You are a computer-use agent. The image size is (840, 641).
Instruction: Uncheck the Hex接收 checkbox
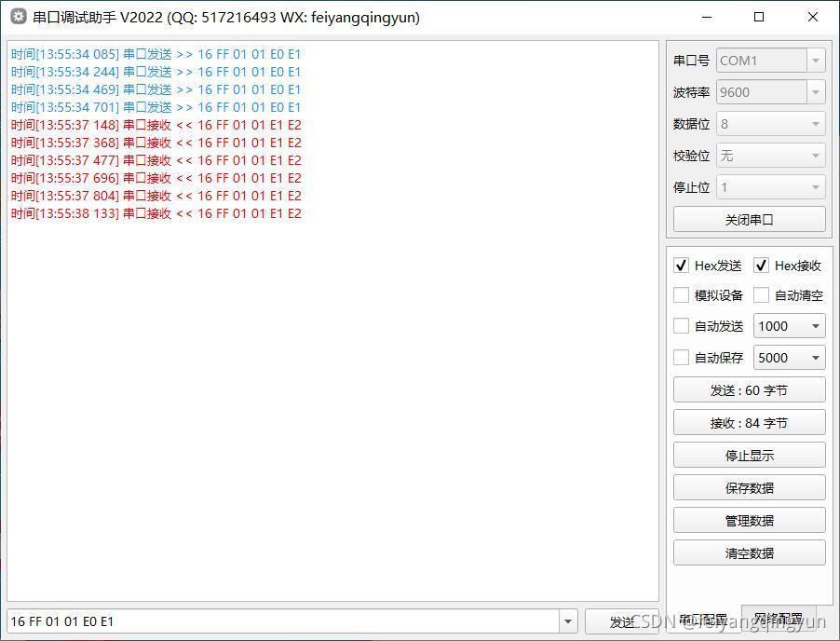click(x=761, y=265)
